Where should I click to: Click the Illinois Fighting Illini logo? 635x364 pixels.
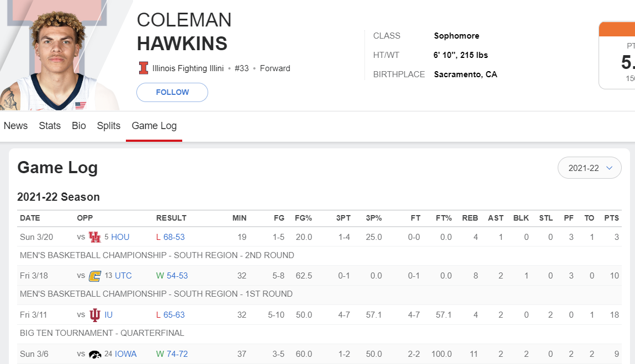[x=144, y=68]
